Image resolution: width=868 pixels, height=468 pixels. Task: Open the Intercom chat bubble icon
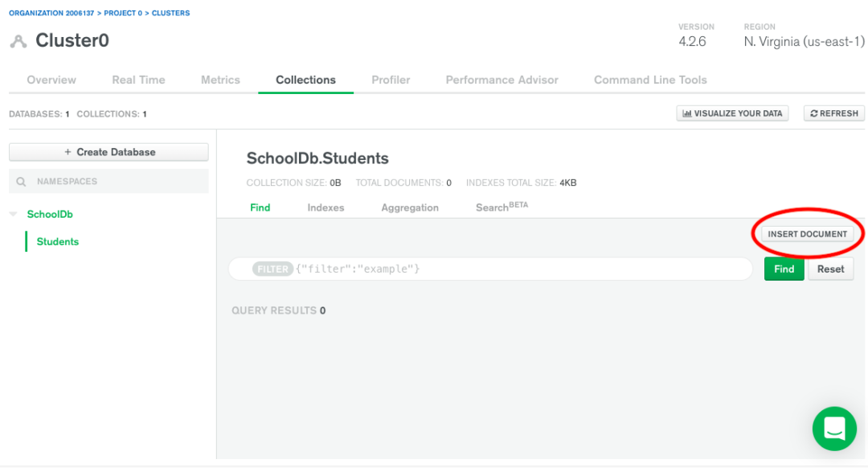[834, 429]
